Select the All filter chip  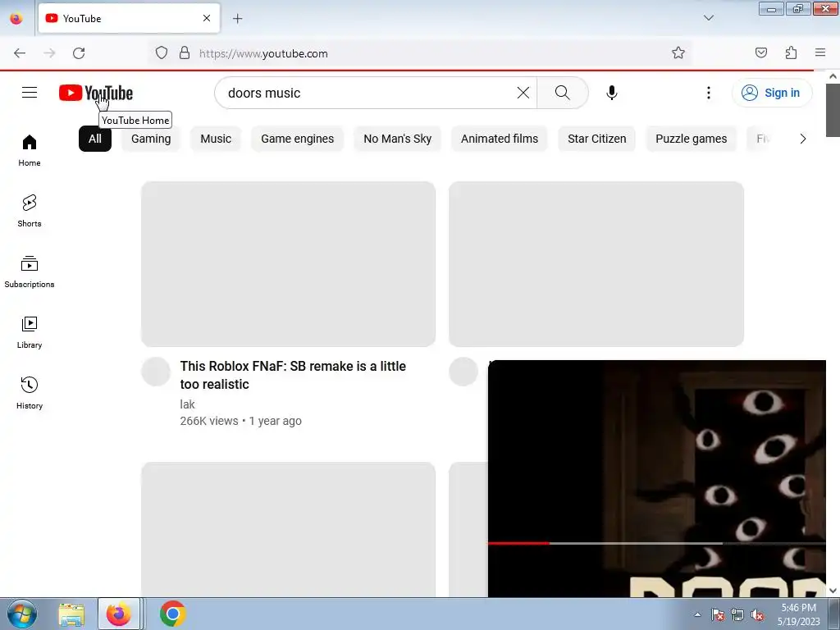tap(95, 139)
